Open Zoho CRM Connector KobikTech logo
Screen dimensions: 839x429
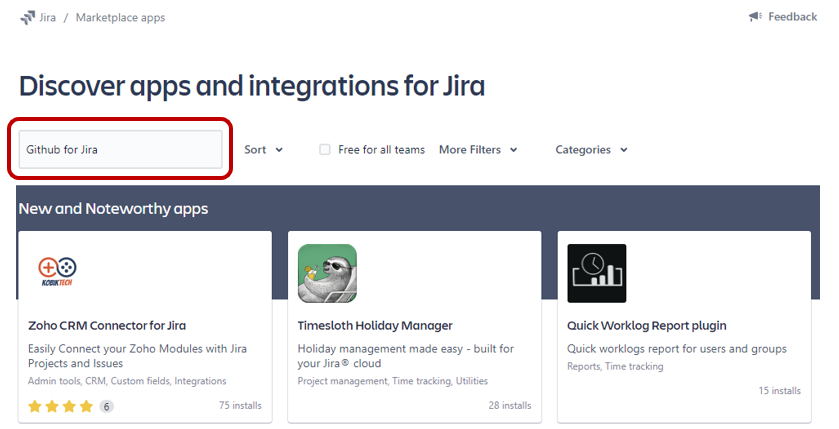[x=57, y=272]
